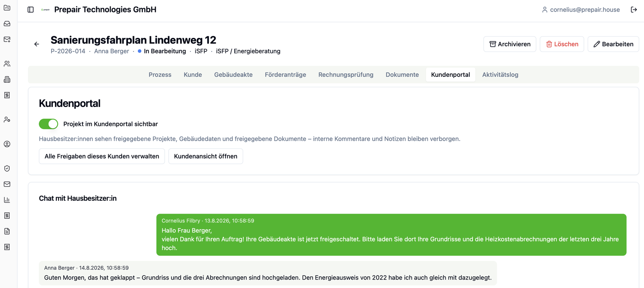Image resolution: width=644 pixels, height=288 pixels.
Task: Open the plain envelope mail icon
Action: click(7, 184)
